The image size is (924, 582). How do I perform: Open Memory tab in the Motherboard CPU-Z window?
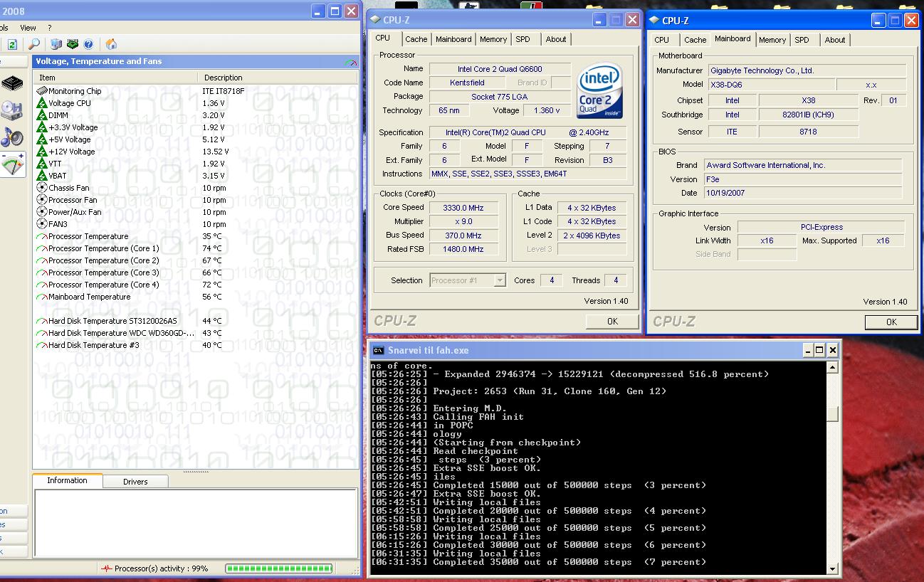coord(772,41)
